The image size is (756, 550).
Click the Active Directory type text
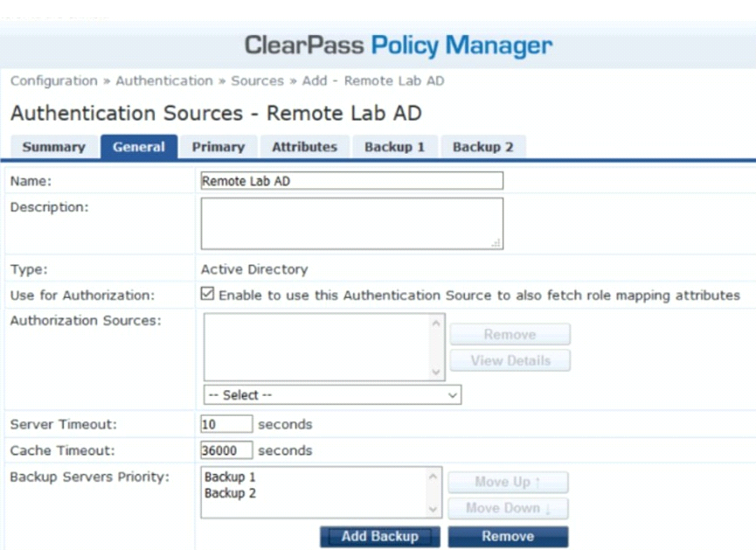pos(254,269)
